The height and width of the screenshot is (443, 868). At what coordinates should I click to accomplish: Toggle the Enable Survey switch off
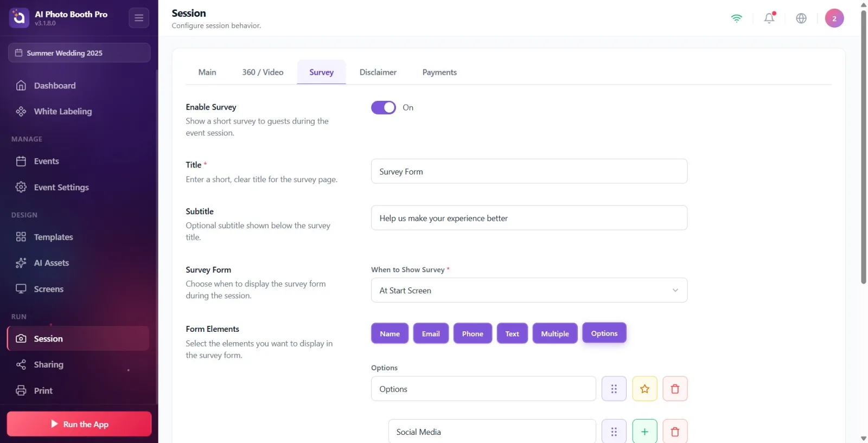click(384, 107)
